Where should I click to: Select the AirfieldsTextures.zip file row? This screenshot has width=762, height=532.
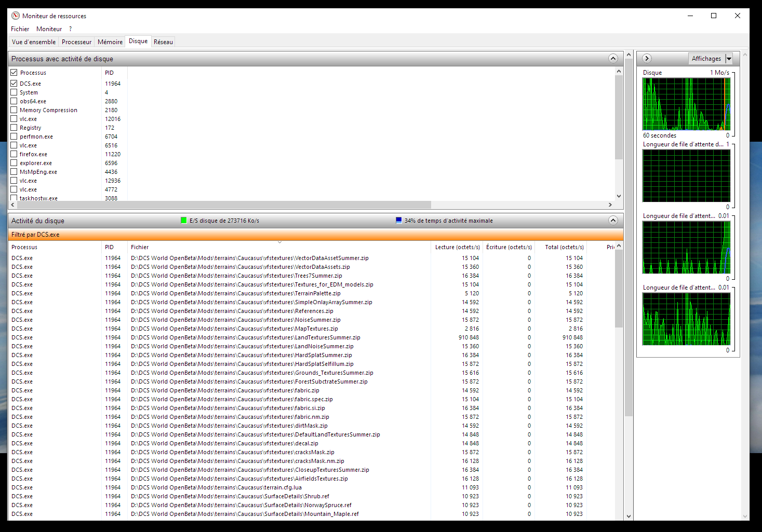312,479
